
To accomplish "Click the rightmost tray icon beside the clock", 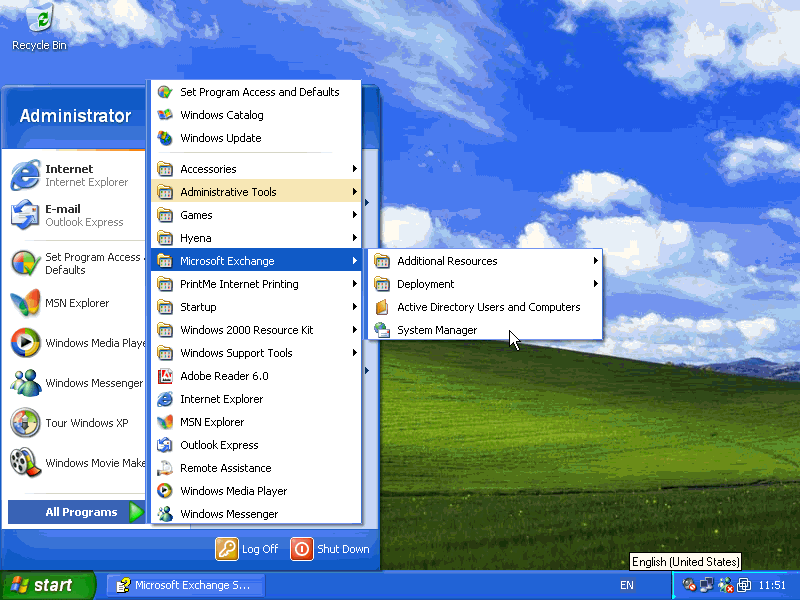I will click(x=744, y=585).
